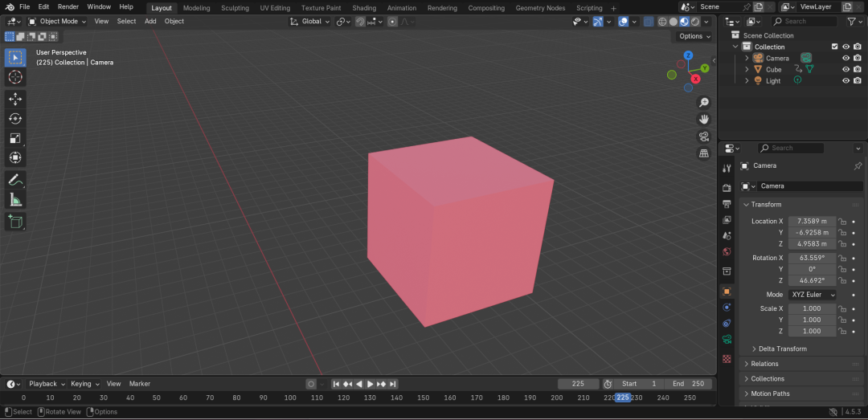868x420 pixels.
Task: Activate the Rotate tool
Action: click(15, 118)
